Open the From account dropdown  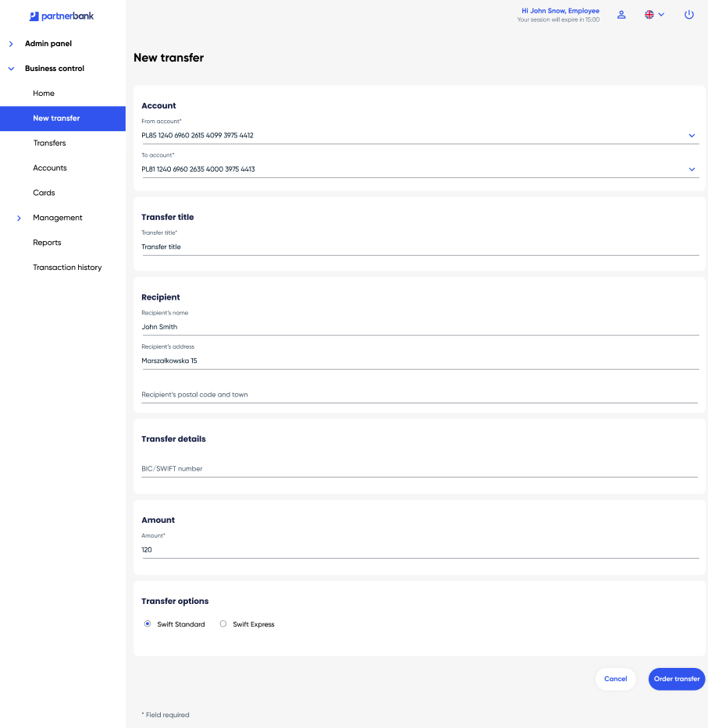[x=692, y=136]
